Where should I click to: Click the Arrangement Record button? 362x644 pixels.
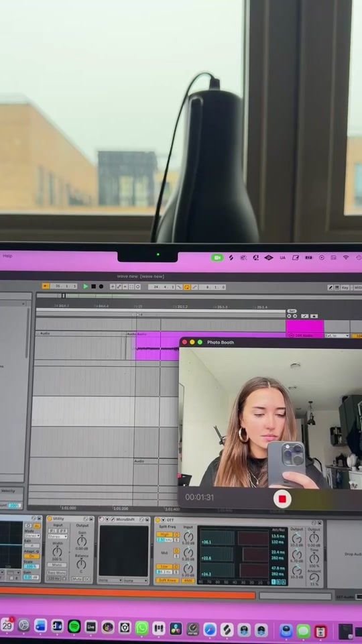click(x=101, y=286)
